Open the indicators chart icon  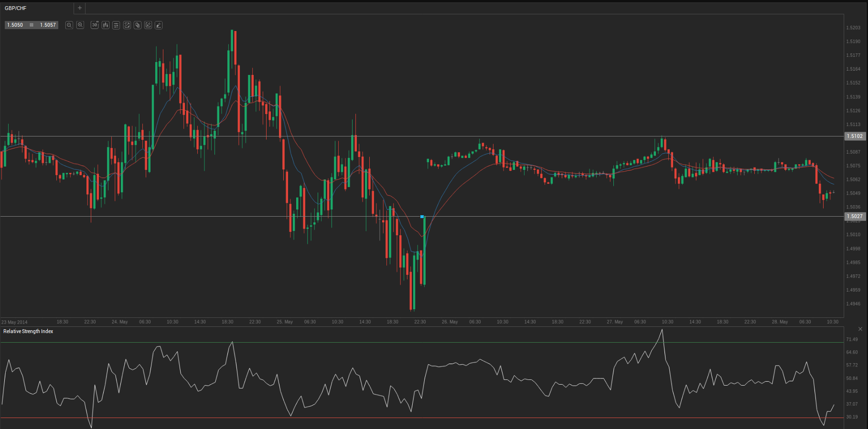coord(127,25)
